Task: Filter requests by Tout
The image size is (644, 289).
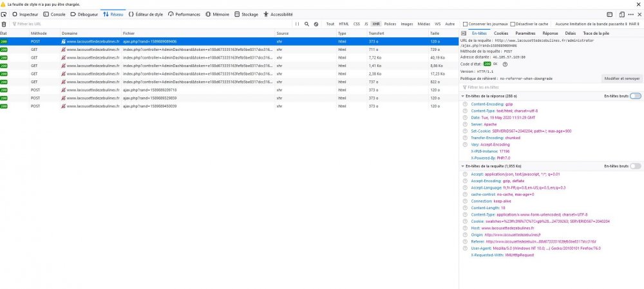Action: pyautogui.click(x=330, y=24)
